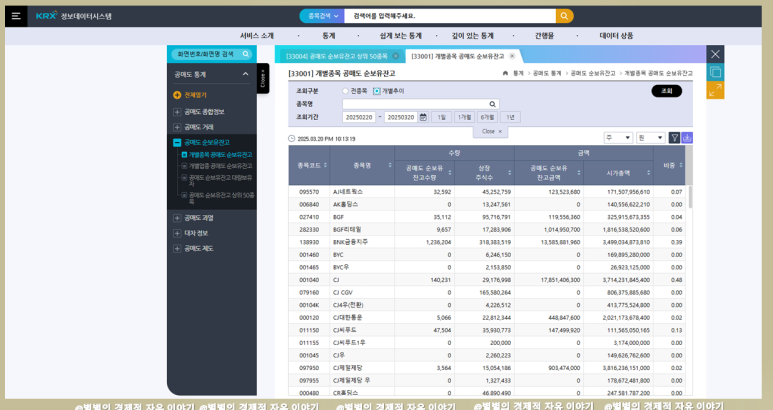Open the 원 currency dropdown

click(x=651, y=138)
